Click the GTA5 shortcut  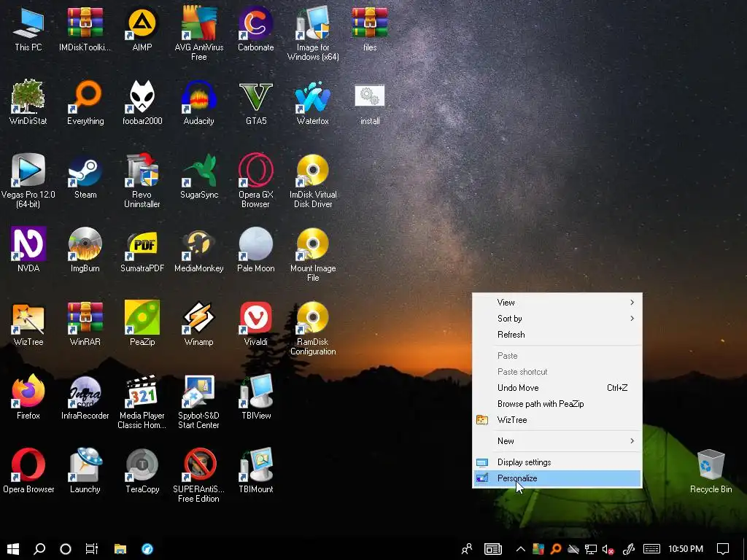pos(256,97)
